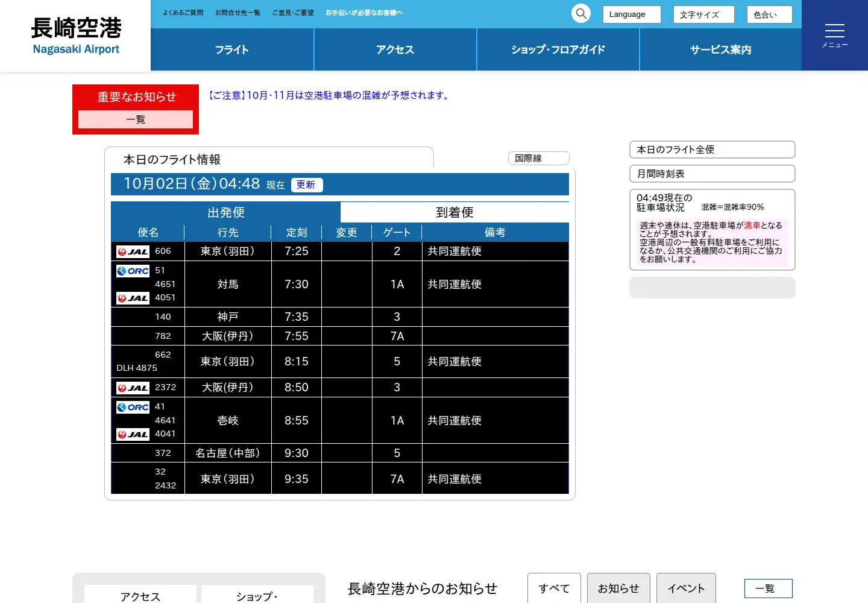Click the ゲート column header
868x603 pixels.
[397, 232]
